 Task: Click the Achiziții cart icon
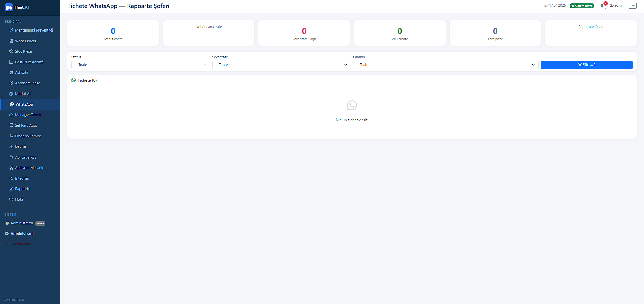point(11,72)
